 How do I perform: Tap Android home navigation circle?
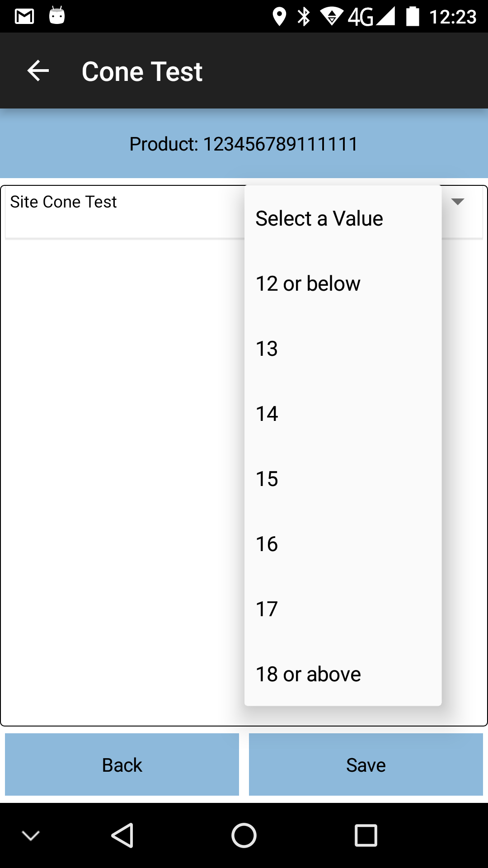244,835
